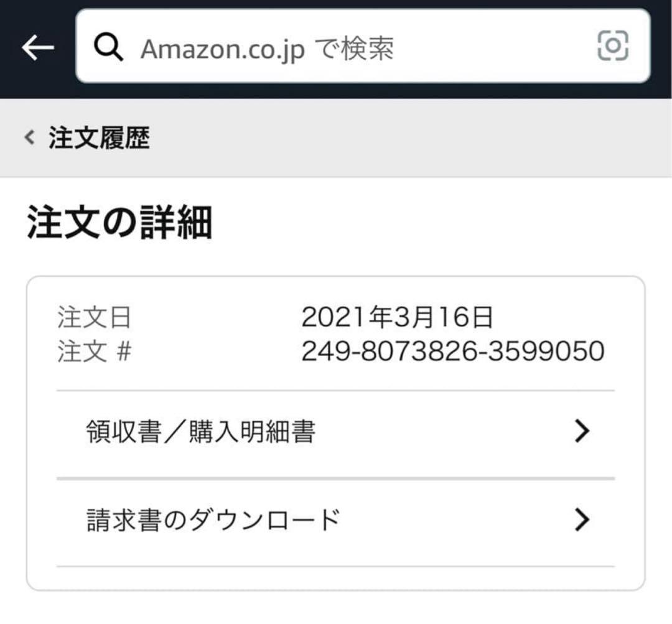Select the order date 2021年3月16日

click(x=398, y=317)
